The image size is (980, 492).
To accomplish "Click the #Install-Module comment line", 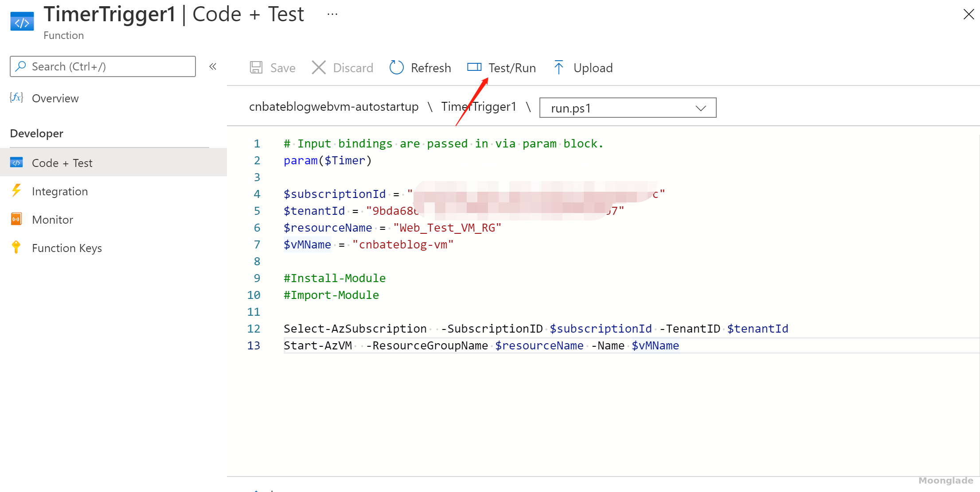I will (335, 278).
